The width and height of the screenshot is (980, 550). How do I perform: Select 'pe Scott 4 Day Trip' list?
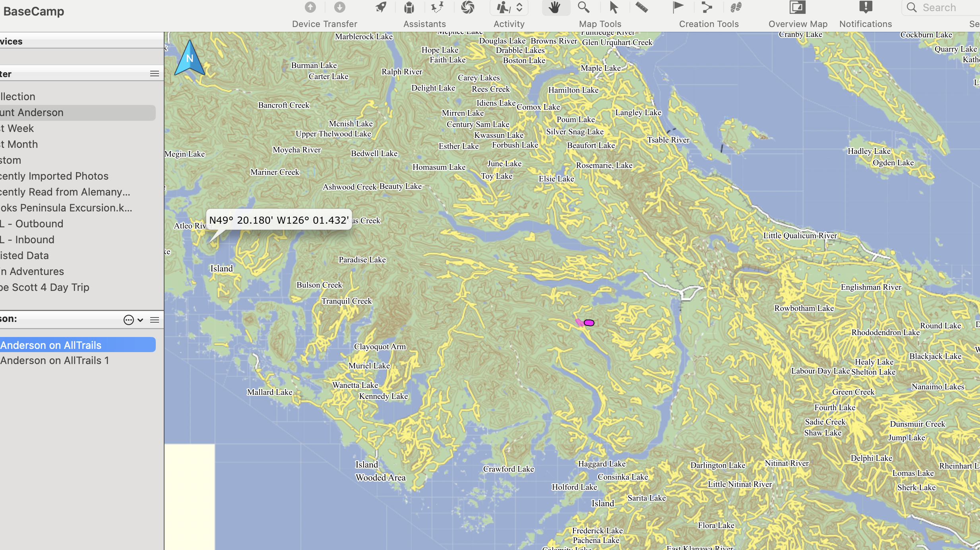[78, 287]
